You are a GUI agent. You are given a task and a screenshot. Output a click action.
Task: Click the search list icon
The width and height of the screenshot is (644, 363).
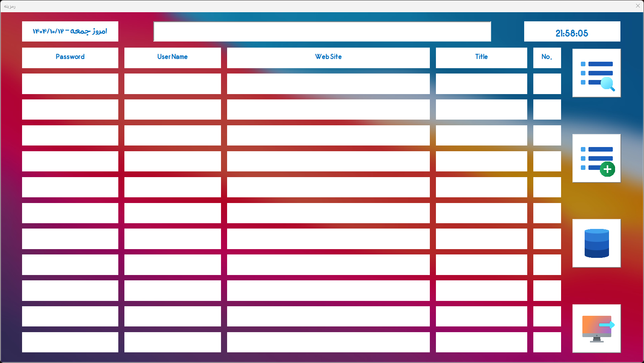point(596,73)
